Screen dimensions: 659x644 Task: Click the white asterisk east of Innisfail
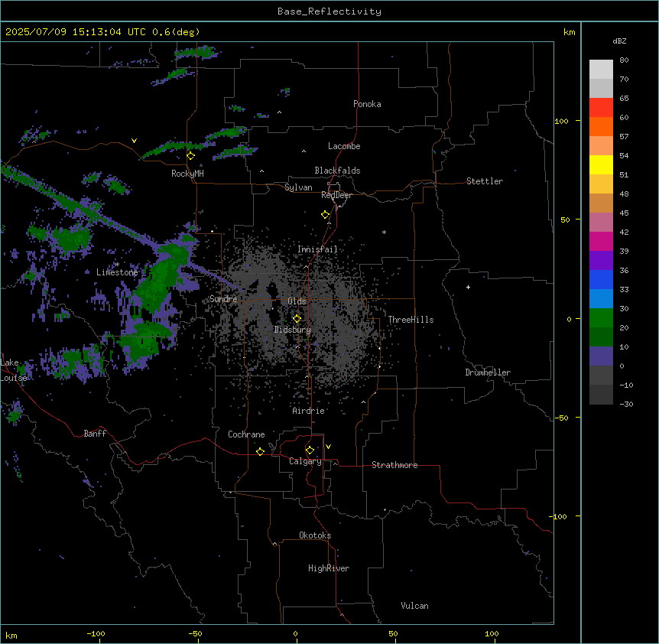384,232
